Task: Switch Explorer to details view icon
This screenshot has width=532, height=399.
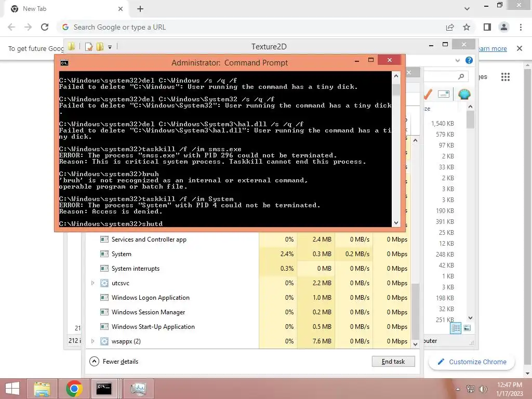Action: [455, 328]
